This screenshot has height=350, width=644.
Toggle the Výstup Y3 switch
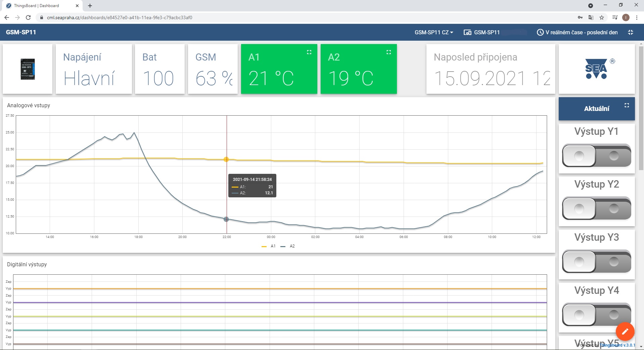[597, 262]
